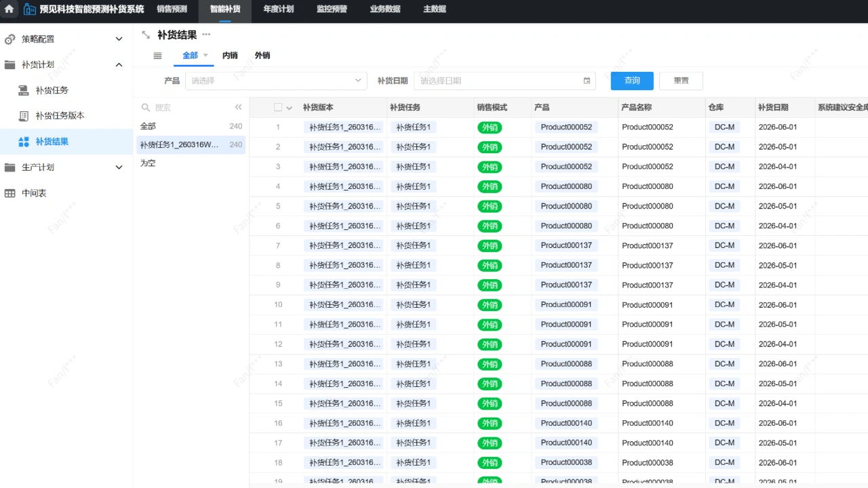Open the 监控预警 top menu
Screen dimensions: 868x488
332,9
